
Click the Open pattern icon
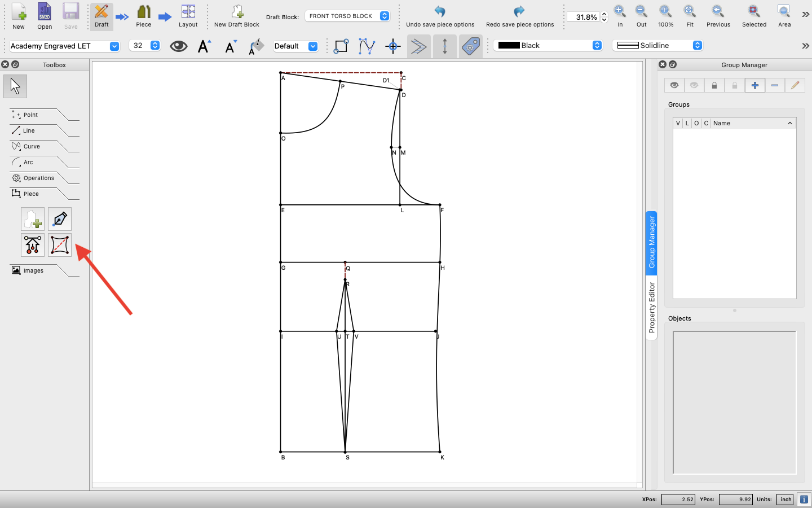coord(45,16)
